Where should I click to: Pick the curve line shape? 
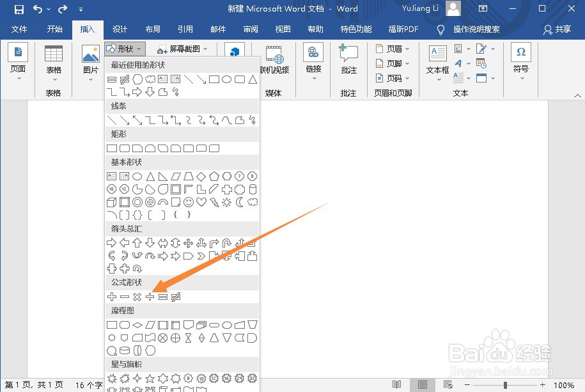[227, 120]
